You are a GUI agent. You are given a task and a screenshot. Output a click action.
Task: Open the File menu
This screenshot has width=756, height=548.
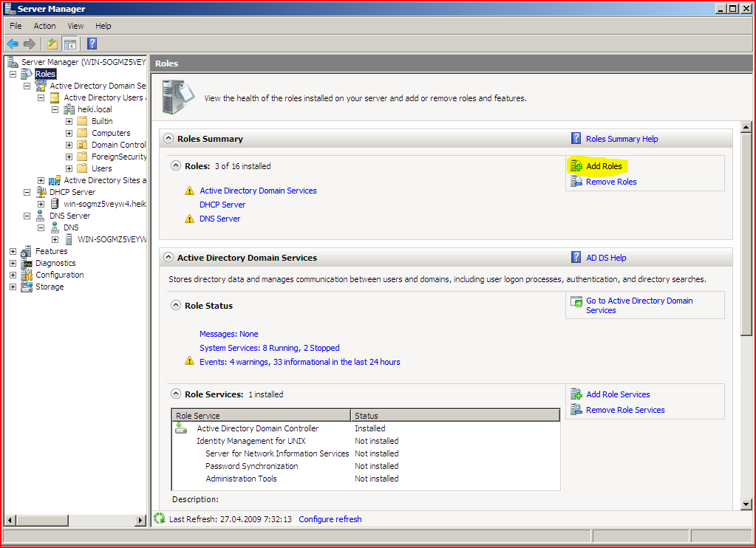(x=16, y=26)
